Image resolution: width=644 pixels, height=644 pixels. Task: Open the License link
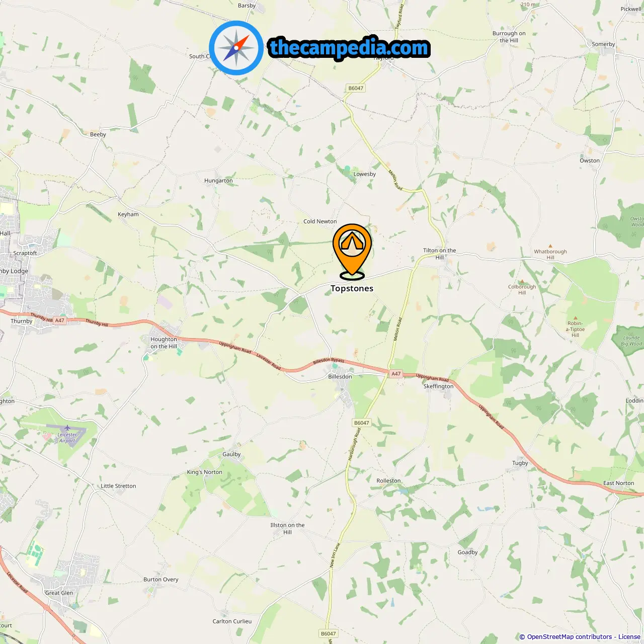coord(629,636)
